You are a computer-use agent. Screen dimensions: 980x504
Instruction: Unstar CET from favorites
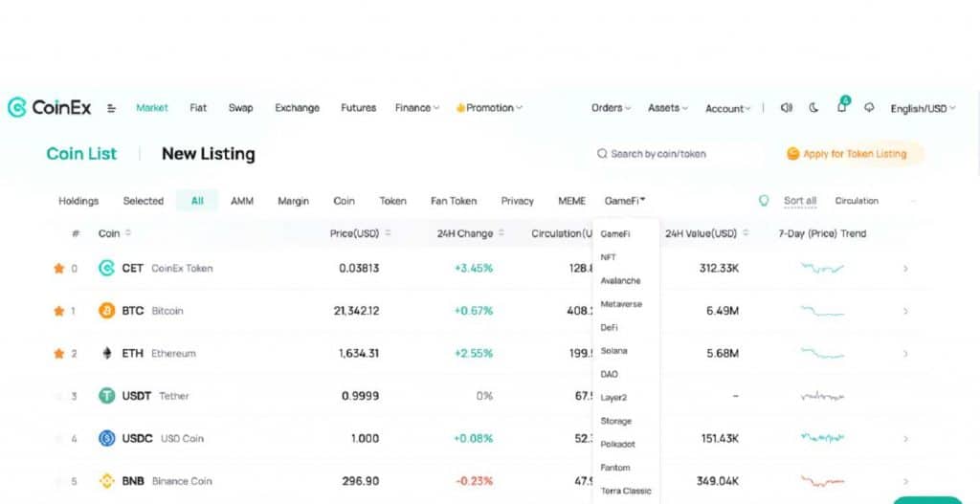coord(58,268)
